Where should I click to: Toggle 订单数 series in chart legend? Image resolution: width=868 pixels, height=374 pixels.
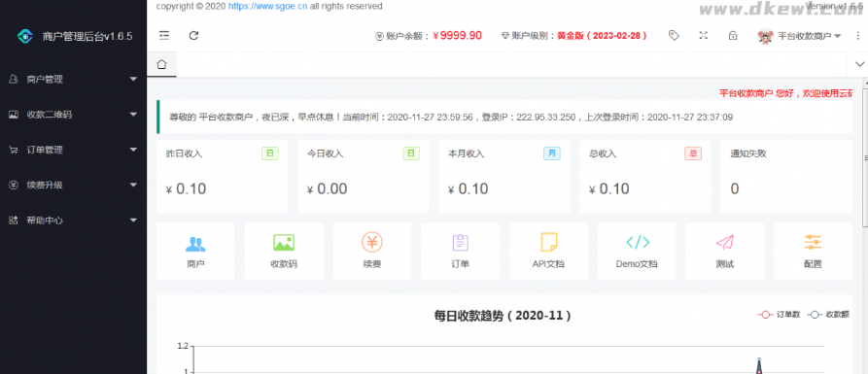[779, 314]
